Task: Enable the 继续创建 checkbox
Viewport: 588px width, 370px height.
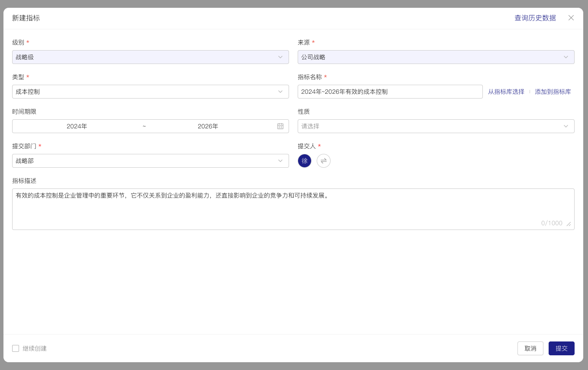Action: click(x=16, y=348)
